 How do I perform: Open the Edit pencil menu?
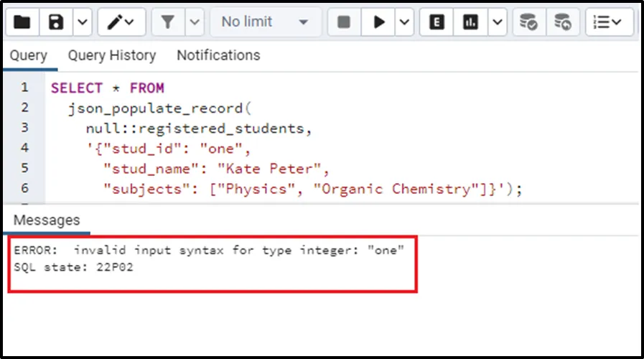click(121, 22)
